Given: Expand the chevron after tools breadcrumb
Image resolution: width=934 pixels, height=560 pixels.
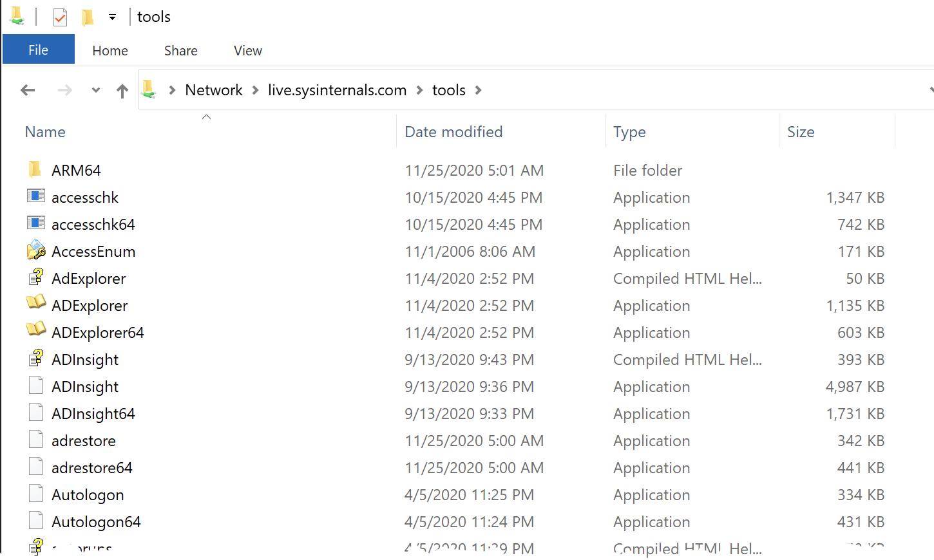Looking at the screenshot, I should (x=478, y=90).
